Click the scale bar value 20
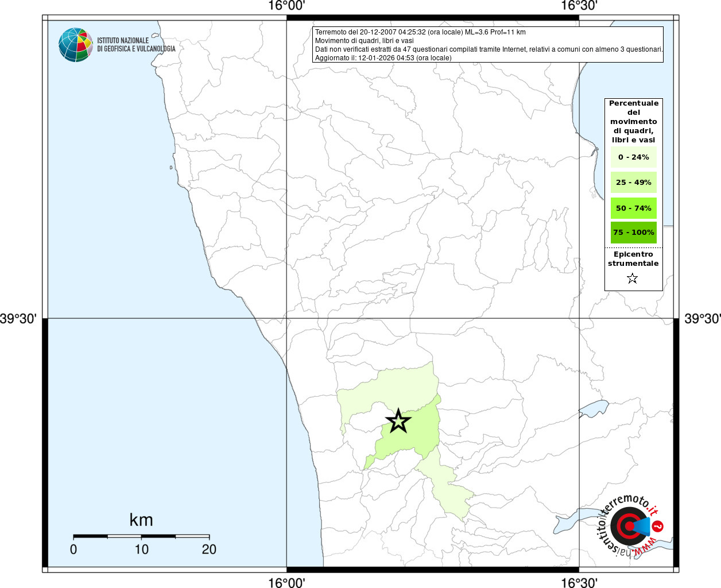The width and height of the screenshot is (721, 588). pyautogui.click(x=209, y=550)
